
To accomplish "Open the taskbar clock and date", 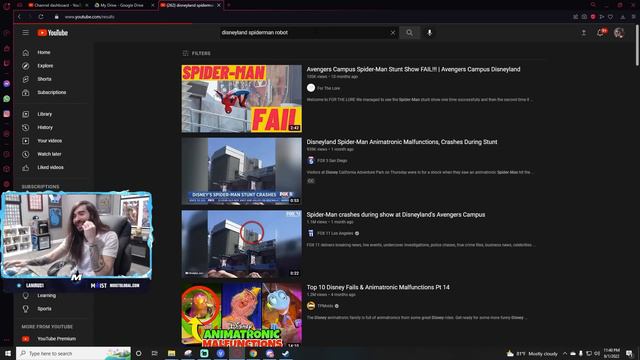I will point(611,353).
